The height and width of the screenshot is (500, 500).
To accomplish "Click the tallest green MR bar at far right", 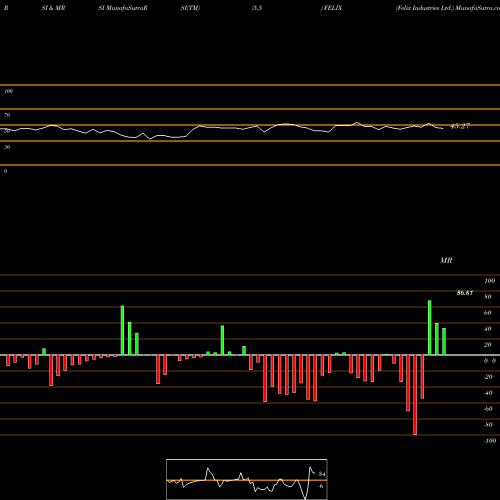I will click(x=430, y=328).
